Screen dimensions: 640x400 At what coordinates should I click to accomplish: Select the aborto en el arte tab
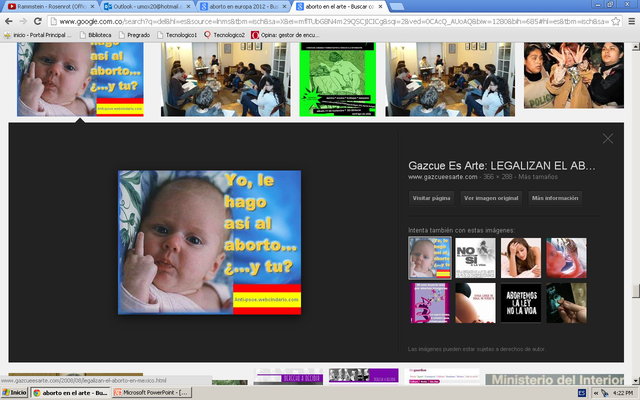click(x=340, y=7)
